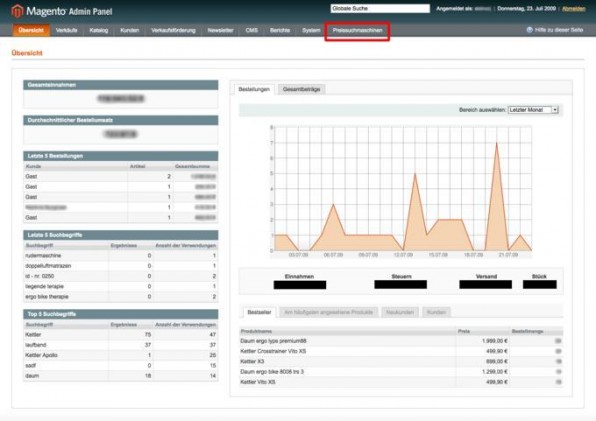Screen dimensions: 596x421
Task: Click the Durchschnittlicher Bestellumsatz panel header
Action: [x=120, y=120]
